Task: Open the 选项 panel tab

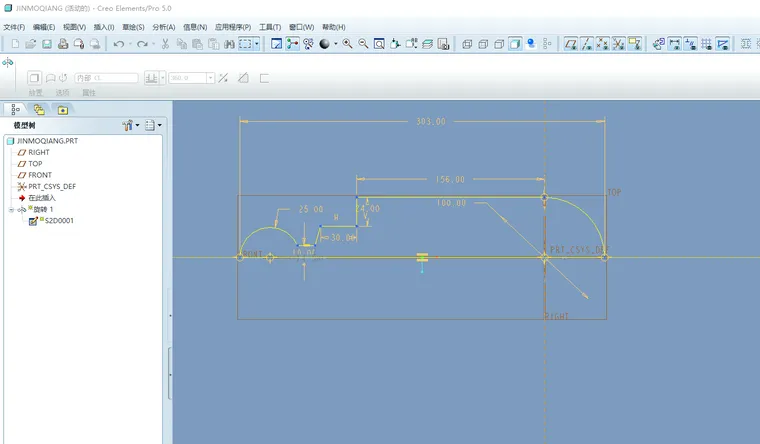Action: point(63,93)
